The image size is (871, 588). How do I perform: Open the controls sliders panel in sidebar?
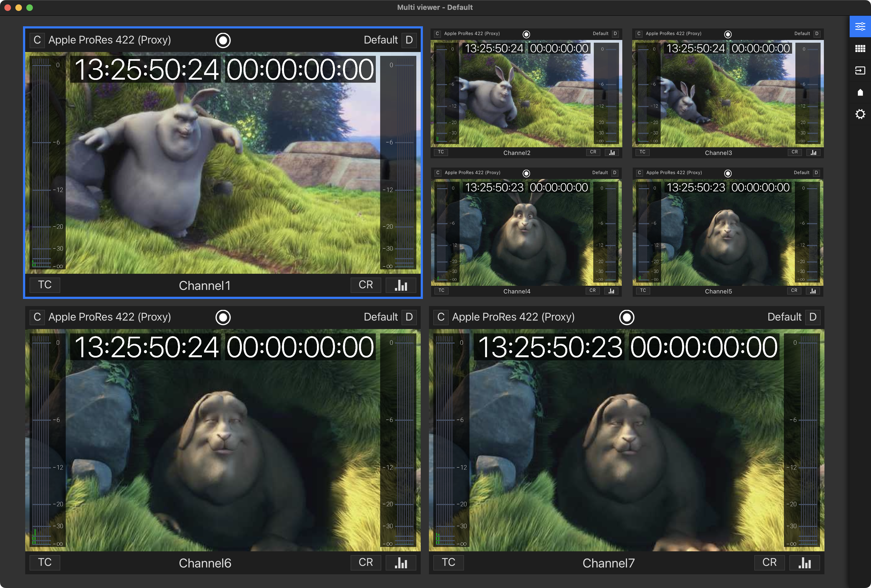point(860,27)
